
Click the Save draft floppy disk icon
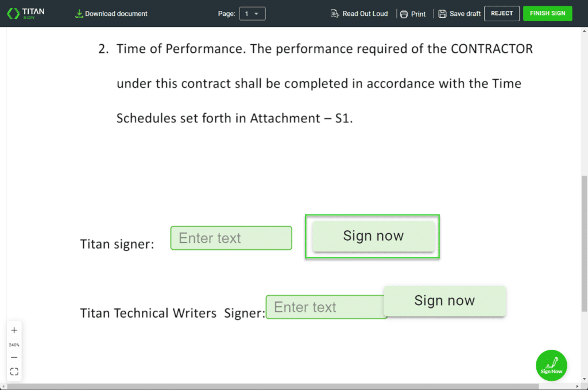442,13
